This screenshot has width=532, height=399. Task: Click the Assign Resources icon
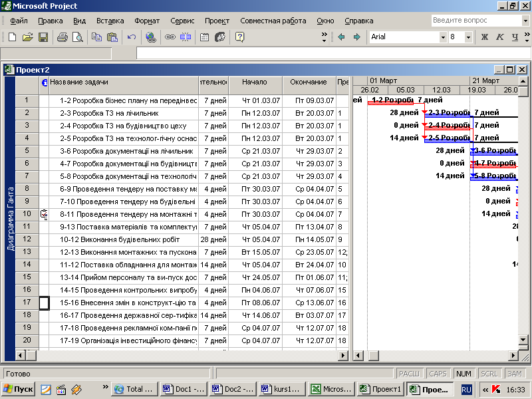coord(219,37)
